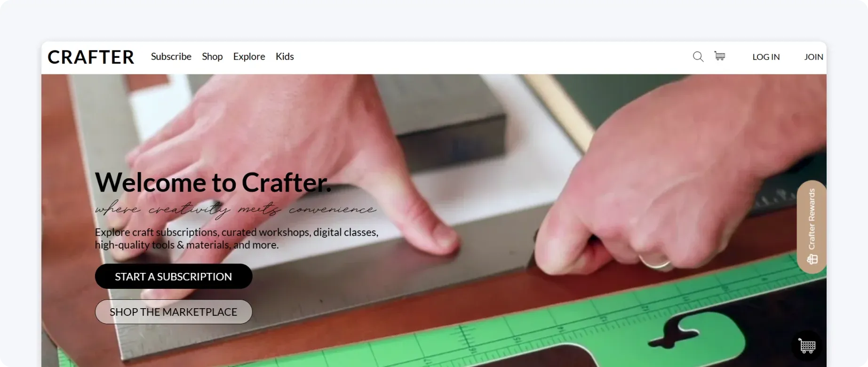Click START A SUBSCRIPTION button
This screenshot has width=868, height=367.
(x=174, y=276)
